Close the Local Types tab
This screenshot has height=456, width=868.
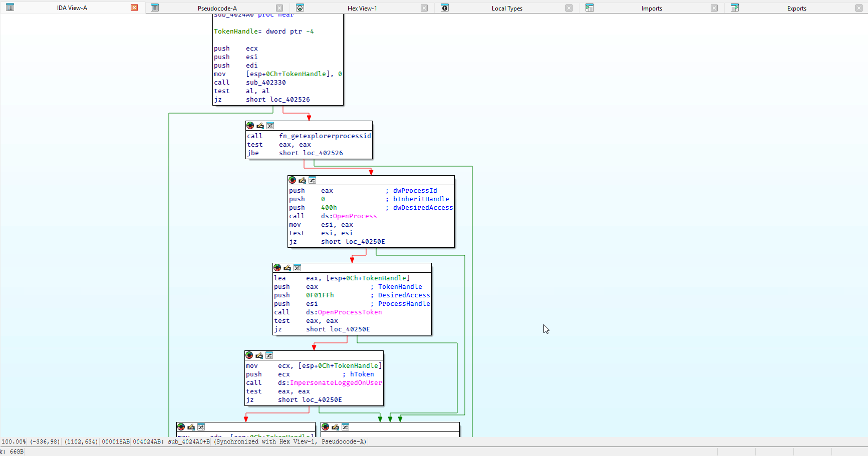569,8
